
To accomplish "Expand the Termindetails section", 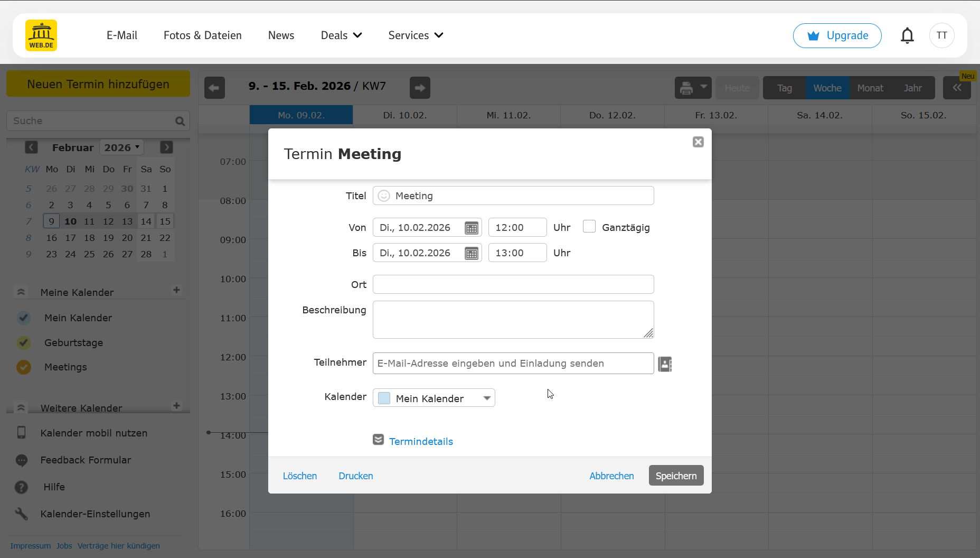I will (420, 441).
